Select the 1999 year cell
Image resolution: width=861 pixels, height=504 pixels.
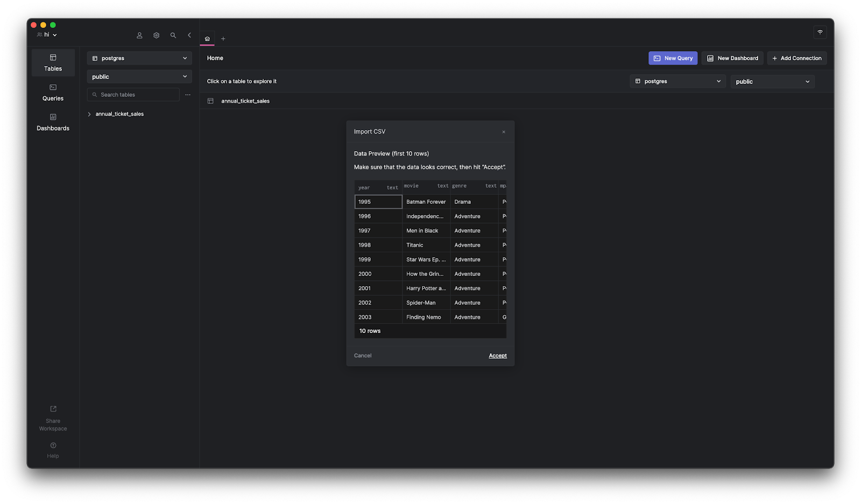click(378, 260)
